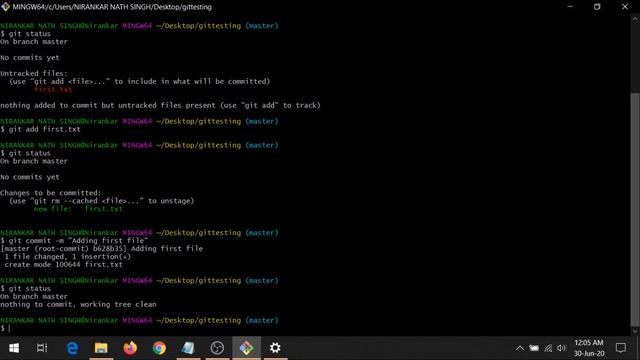The height and width of the screenshot is (360, 640).
Task: Select the Git Bash taskbar icon
Action: [247, 348]
